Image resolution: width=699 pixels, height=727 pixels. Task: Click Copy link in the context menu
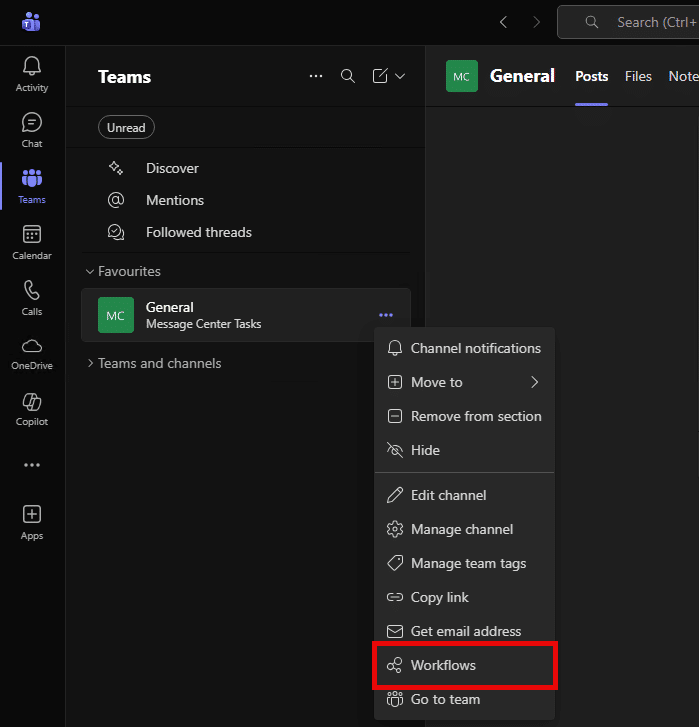pos(439,597)
